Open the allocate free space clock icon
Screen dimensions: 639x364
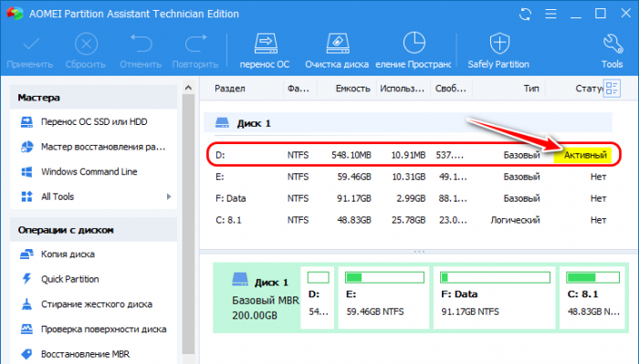(x=414, y=43)
